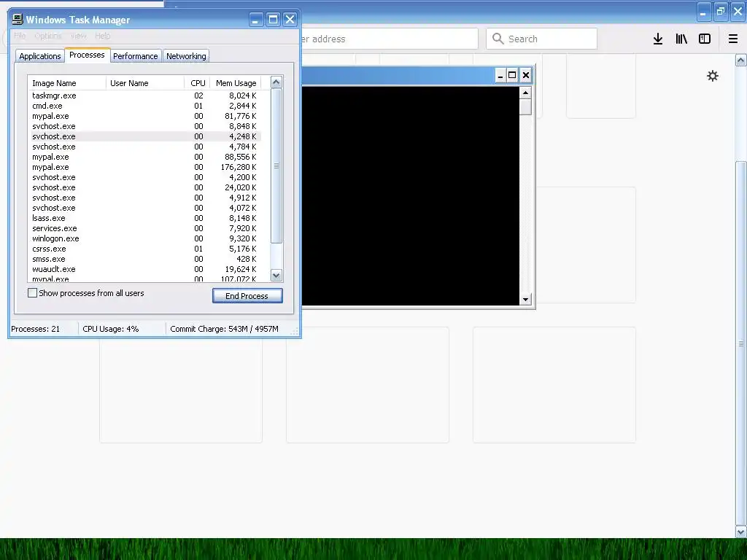The image size is (747, 560).
Task: Select svchost.exe row using 24,020 K
Action: pyautogui.click(x=144, y=187)
